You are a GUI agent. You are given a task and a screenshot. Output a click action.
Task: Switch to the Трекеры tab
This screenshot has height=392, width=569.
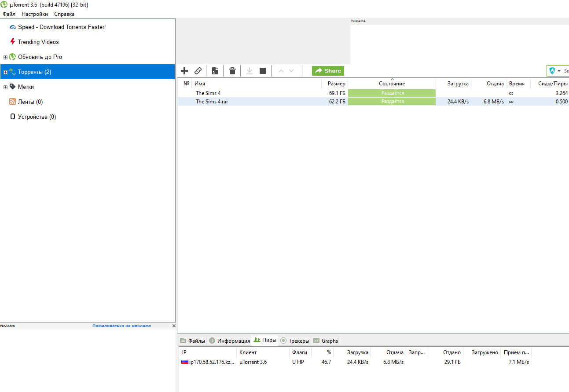(x=295, y=341)
